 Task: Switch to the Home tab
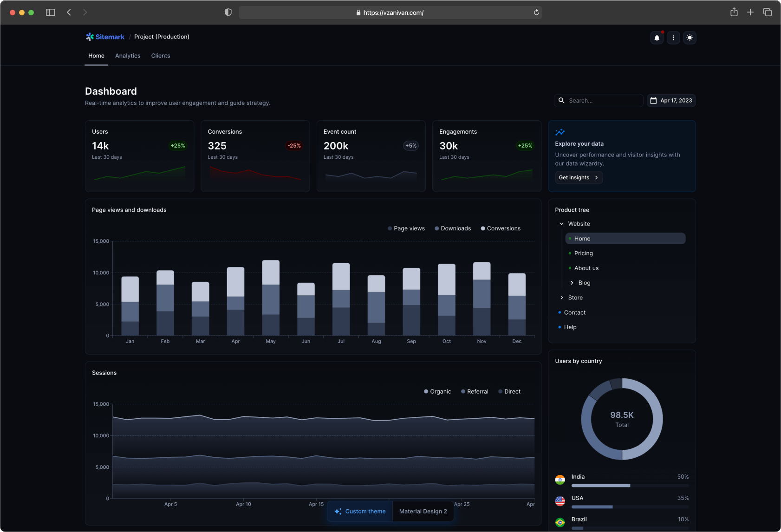(x=96, y=56)
